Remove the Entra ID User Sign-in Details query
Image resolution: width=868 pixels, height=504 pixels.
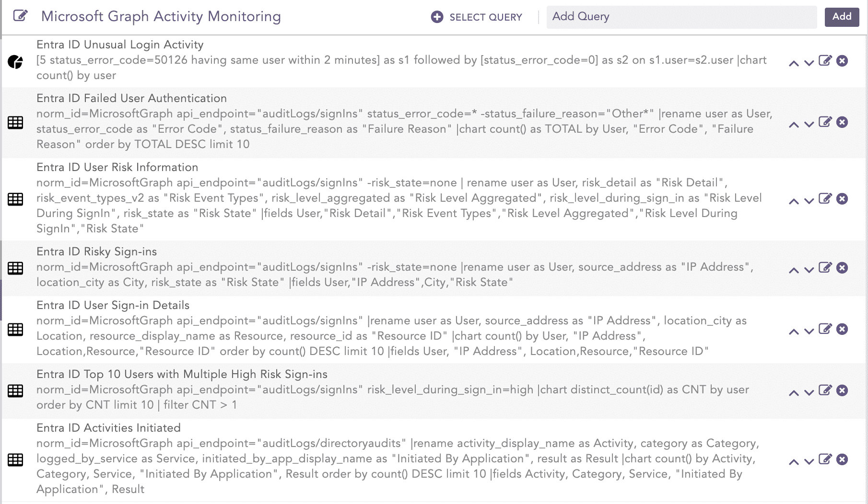[x=842, y=329]
